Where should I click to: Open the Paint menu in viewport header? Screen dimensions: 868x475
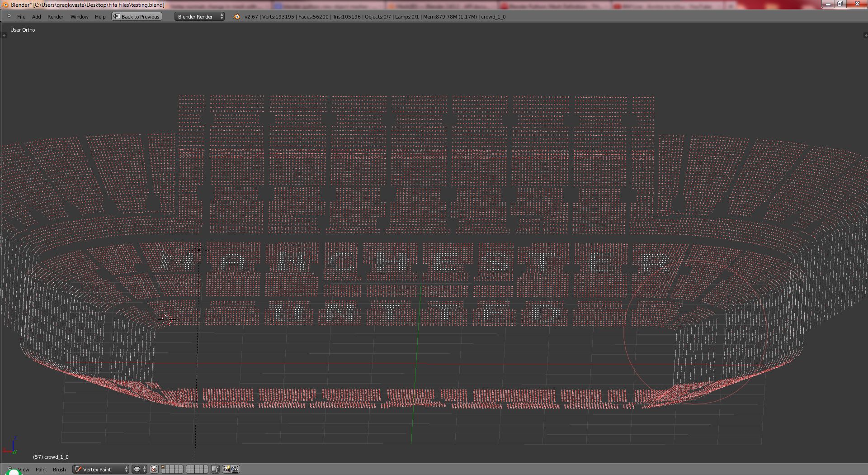click(x=41, y=470)
